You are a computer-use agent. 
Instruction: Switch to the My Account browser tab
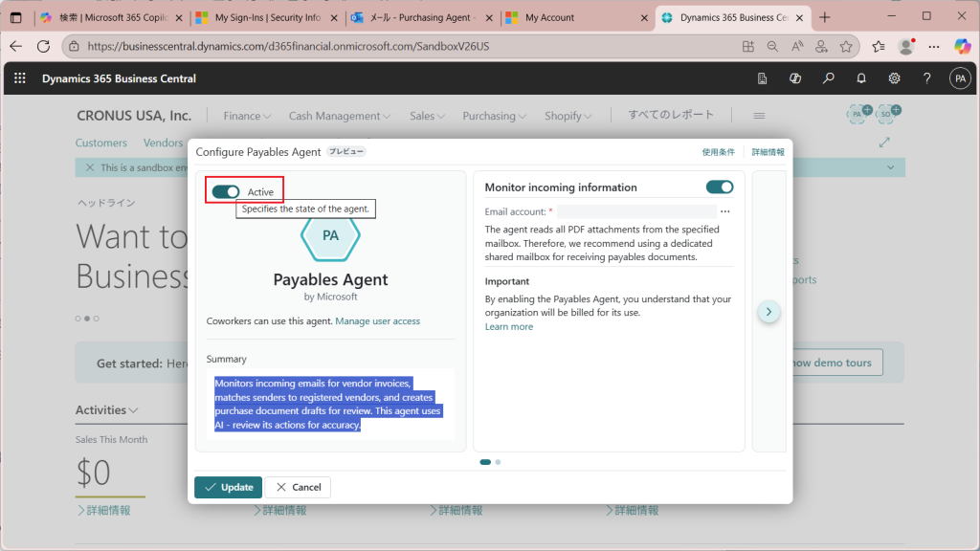click(575, 17)
